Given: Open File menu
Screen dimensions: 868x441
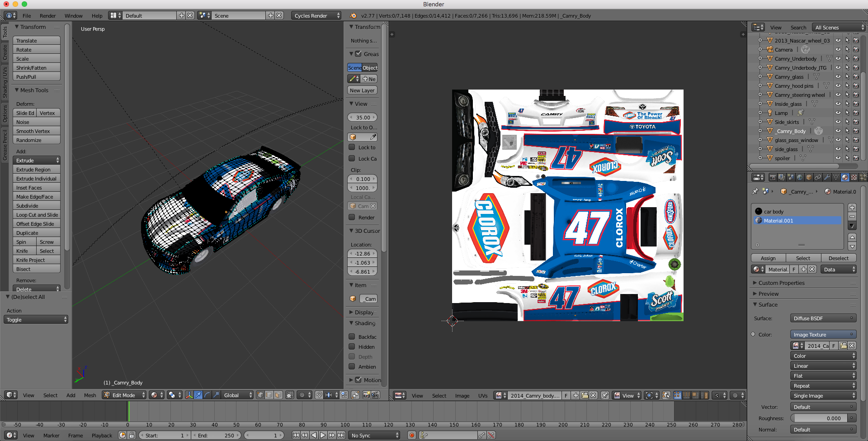Looking at the screenshot, I should [27, 15].
